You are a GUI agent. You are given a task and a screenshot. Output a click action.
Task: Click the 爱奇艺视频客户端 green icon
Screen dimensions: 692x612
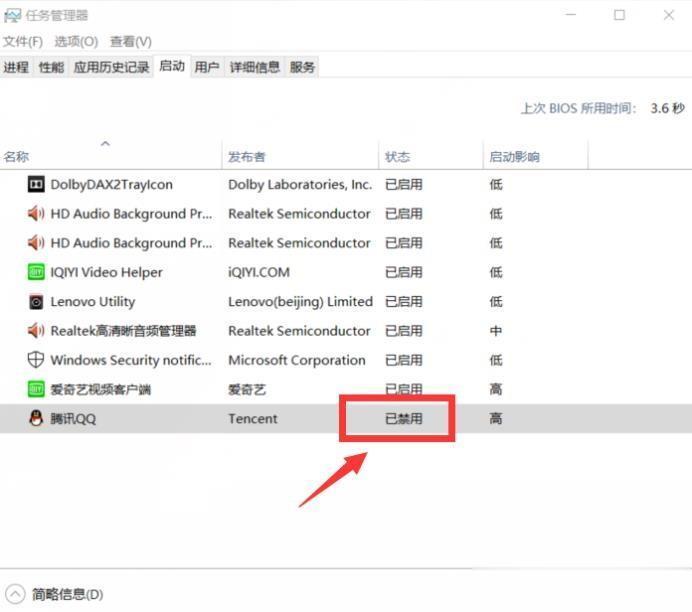coord(36,389)
